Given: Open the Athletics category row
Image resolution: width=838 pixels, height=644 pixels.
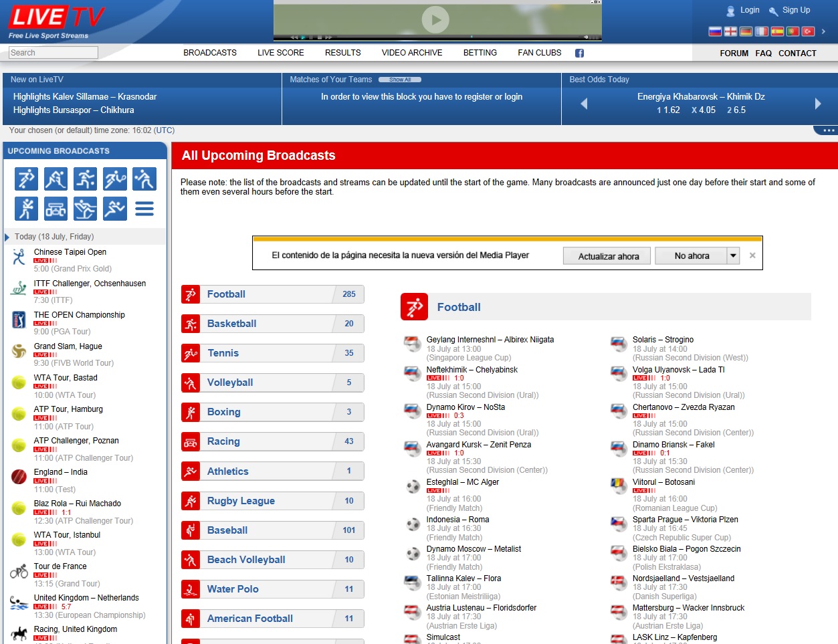Looking at the screenshot, I should tap(273, 471).
